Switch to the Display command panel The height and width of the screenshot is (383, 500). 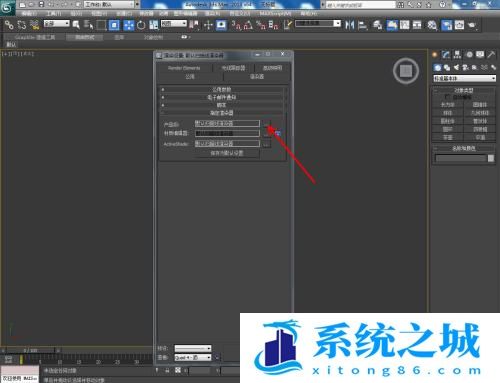(x=480, y=54)
